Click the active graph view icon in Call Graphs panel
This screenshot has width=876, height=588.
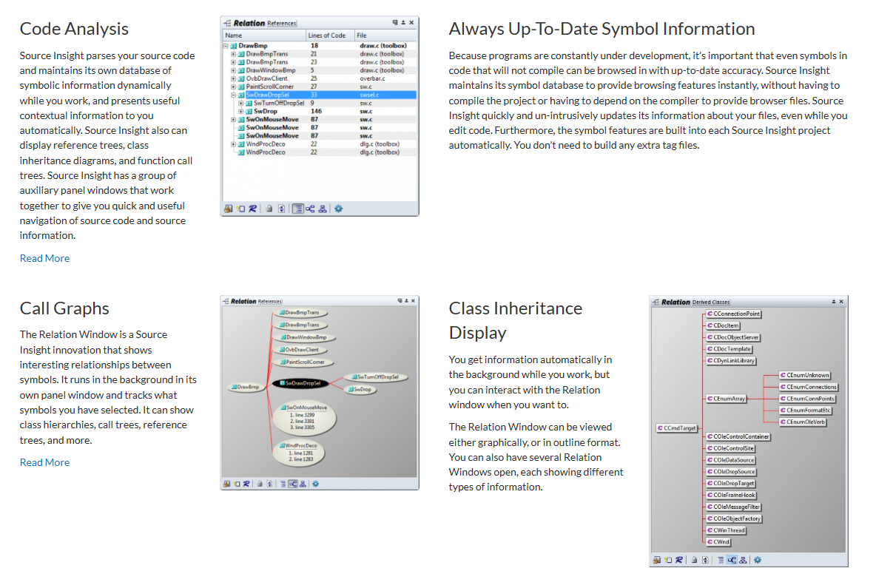click(x=293, y=484)
